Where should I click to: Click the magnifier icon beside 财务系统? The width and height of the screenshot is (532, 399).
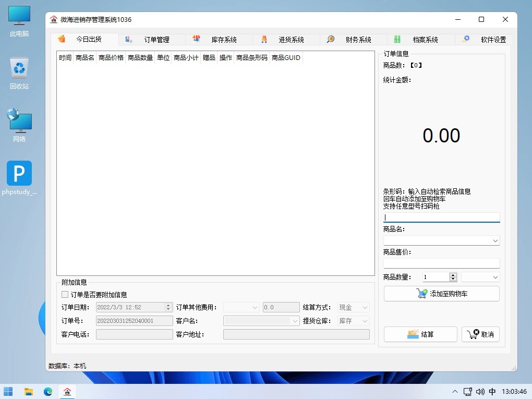click(x=330, y=39)
